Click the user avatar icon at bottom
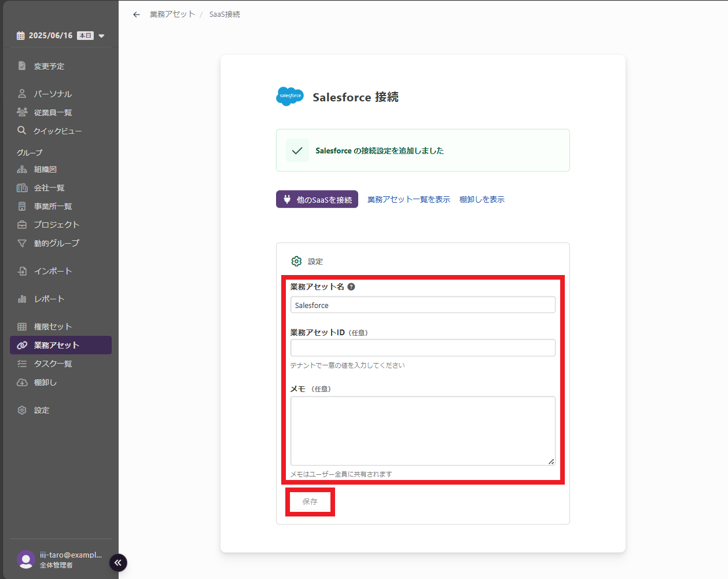Screen dimensions: 728x579 click(x=26, y=559)
